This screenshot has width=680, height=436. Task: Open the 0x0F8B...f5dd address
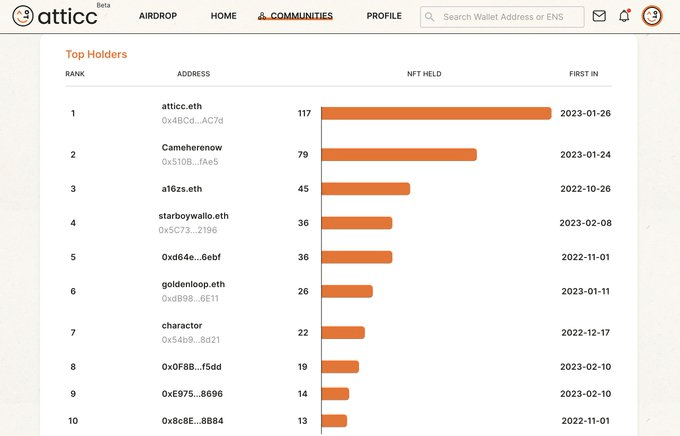[x=193, y=367]
